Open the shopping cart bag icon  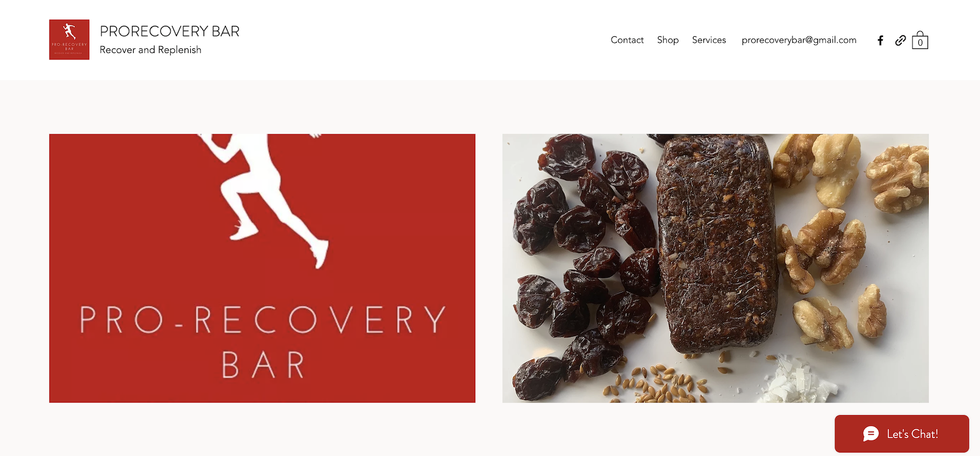[x=920, y=40]
